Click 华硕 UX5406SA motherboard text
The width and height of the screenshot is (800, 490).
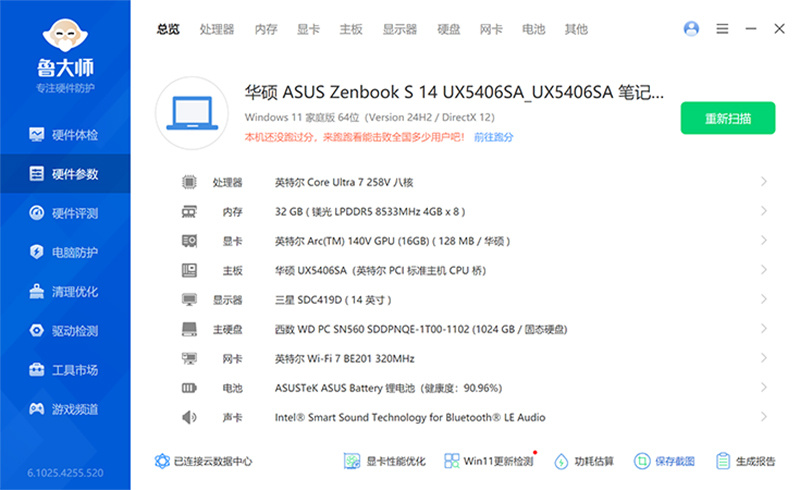(381, 270)
